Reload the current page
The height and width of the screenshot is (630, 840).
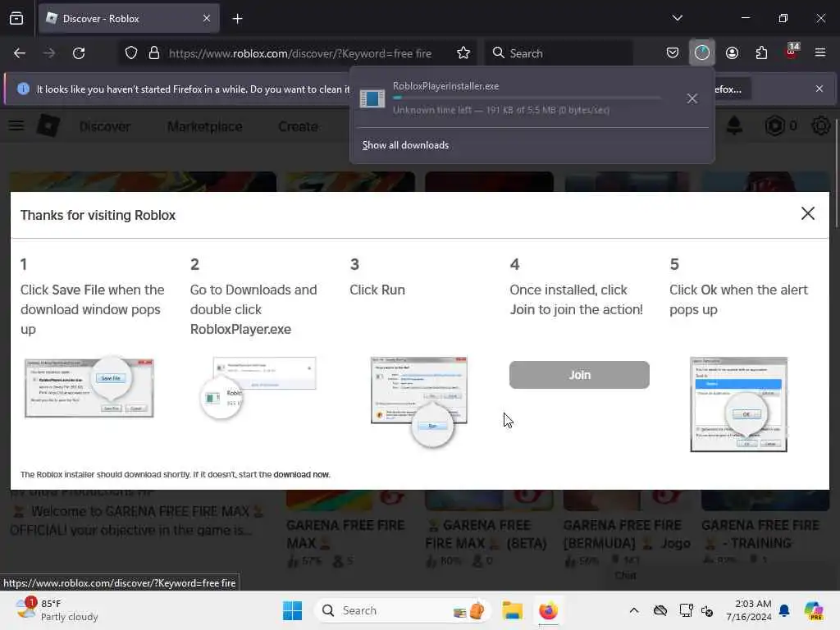[79, 53]
